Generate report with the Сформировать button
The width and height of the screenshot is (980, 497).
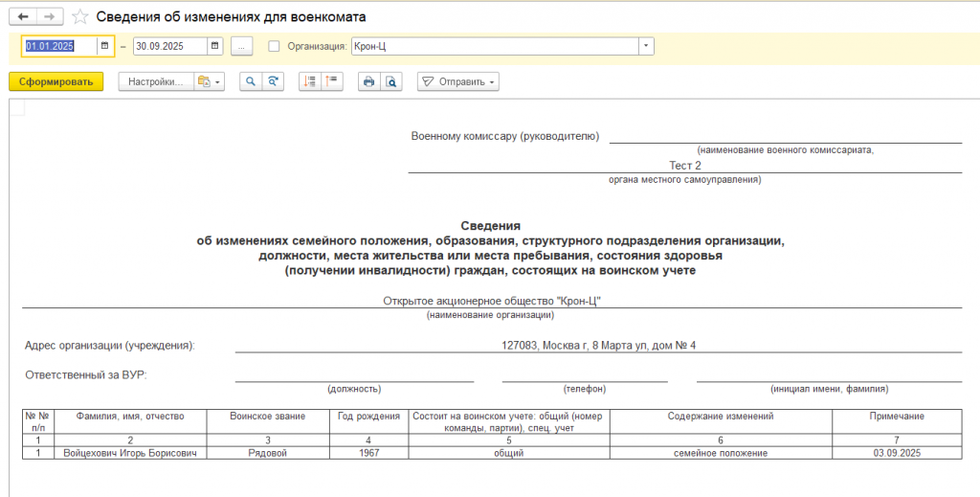tap(56, 82)
